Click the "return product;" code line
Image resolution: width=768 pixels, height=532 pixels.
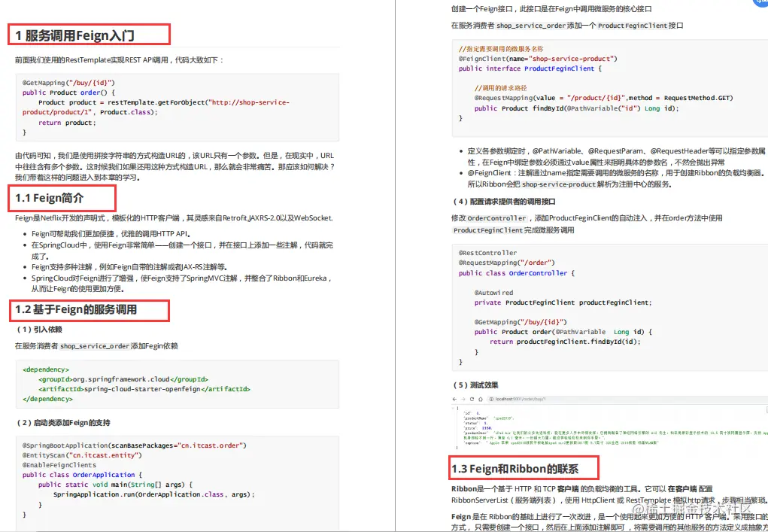click(x=67, y=123)
